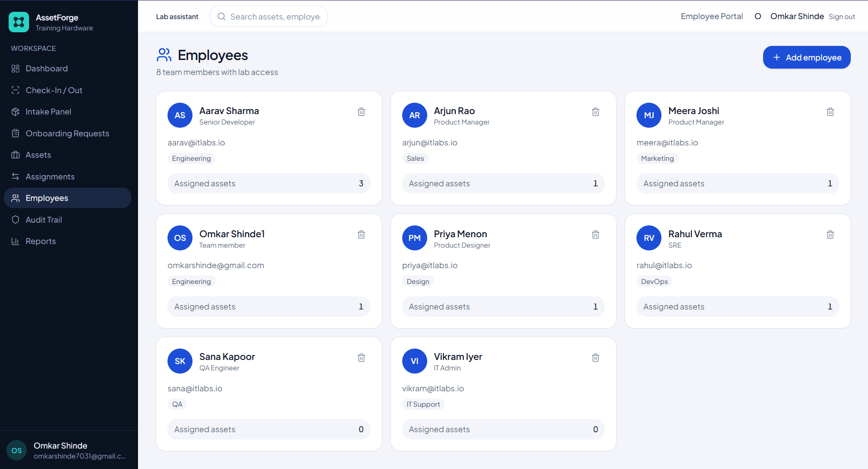Screen dimensions: 868x469
Task: Click the email aarav@itlabs.io
Action: point(196,143)
